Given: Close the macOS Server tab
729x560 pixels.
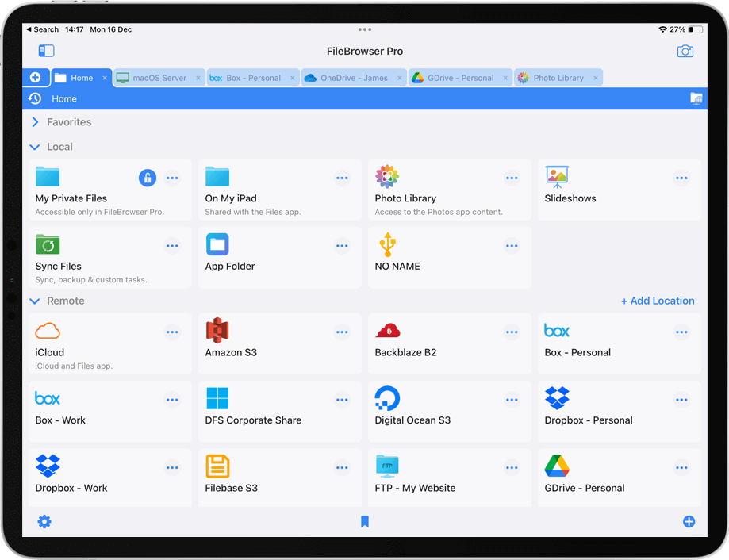Looking at the screenshot, I should click(x=198, y=78).
